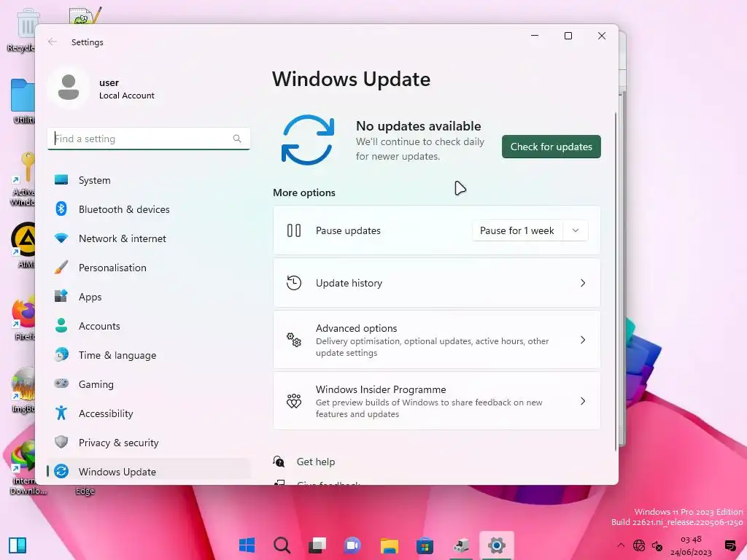The image size is (747, 560).
Task: Click the muted volume tray icon
Action: click(657, 545)
